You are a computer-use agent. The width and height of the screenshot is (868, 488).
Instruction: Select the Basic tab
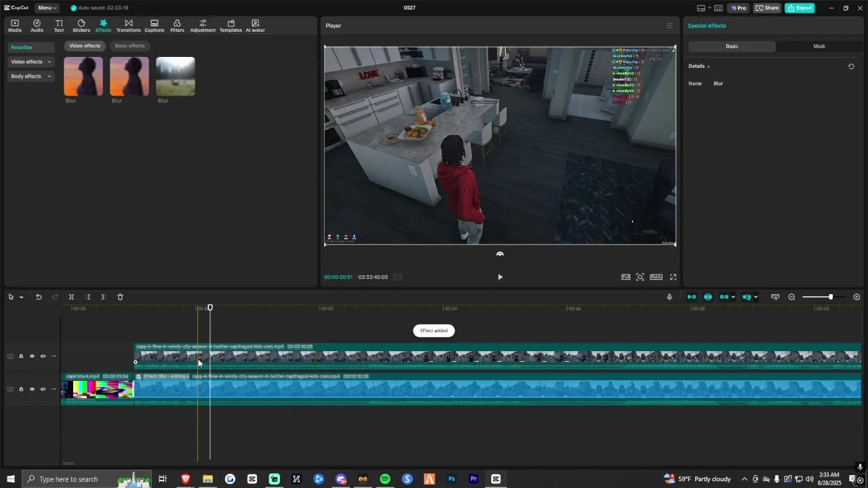pos(732,46)
